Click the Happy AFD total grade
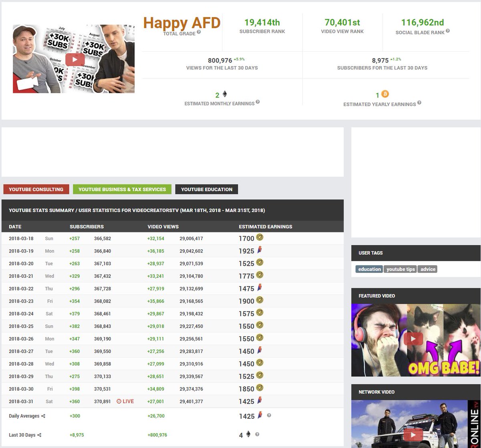This screenshot has height=448, width=481. point(182,23)
